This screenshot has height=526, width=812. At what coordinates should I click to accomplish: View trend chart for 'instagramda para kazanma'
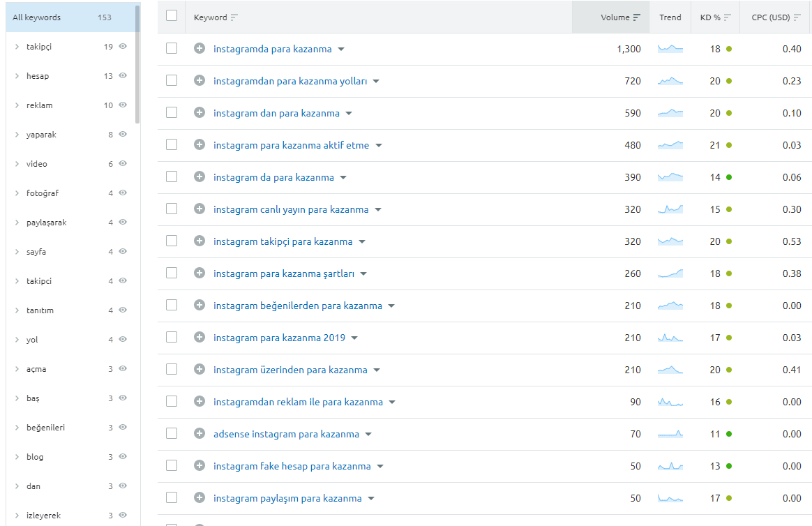(x=670, y=49)
